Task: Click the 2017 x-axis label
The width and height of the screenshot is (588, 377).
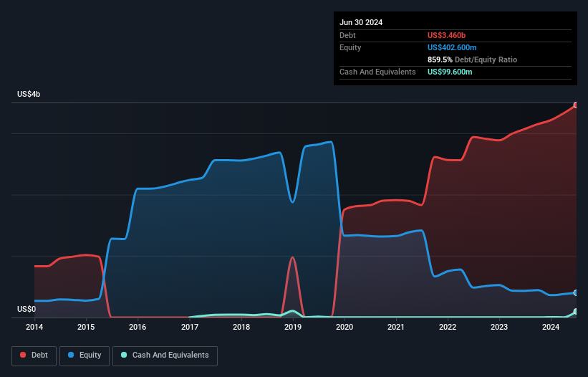Action: click(190, 327)
